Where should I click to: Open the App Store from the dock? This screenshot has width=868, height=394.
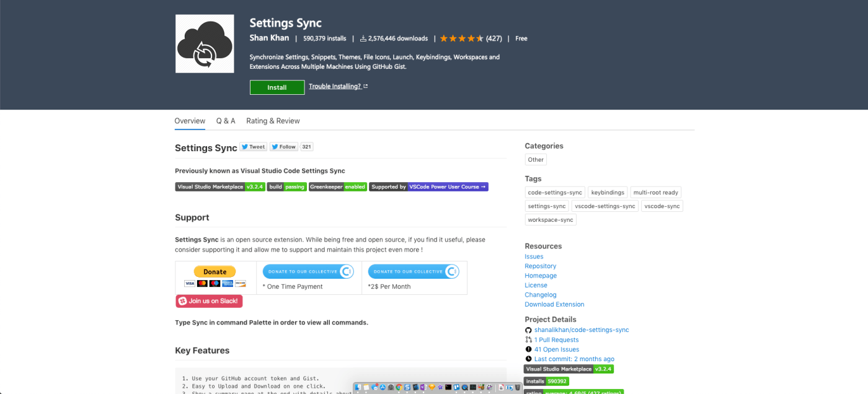pos(383,387)
